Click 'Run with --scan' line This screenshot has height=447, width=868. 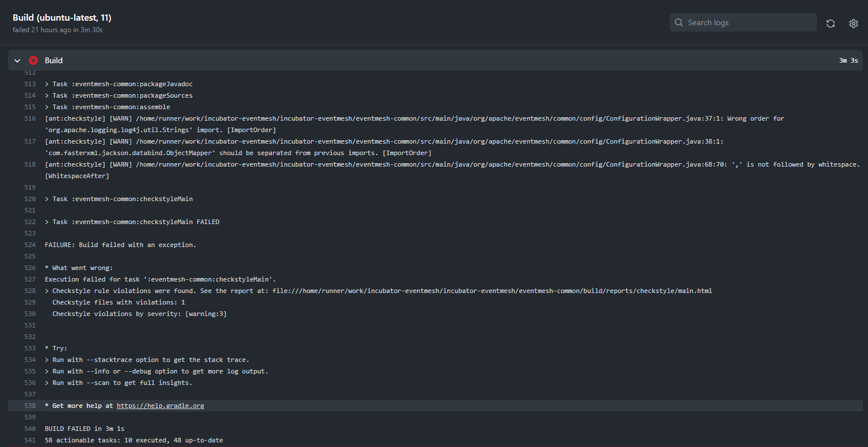118,383
